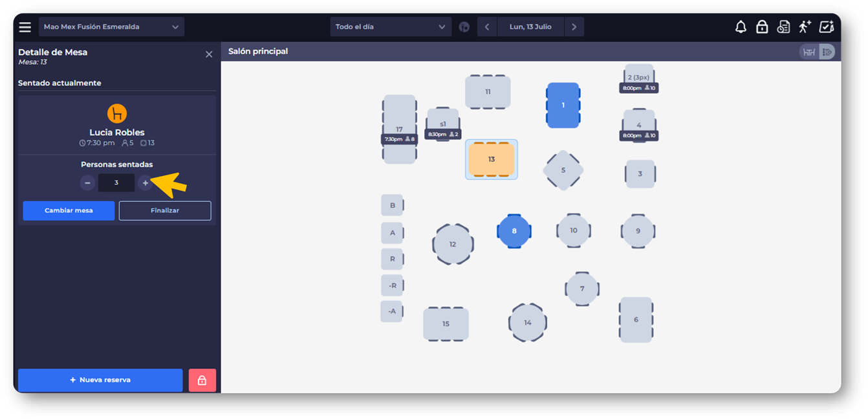Select octagonal table 12

453,244
